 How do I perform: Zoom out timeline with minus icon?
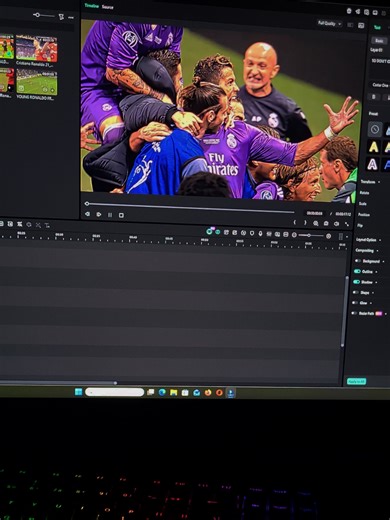(x=294, y=235)
